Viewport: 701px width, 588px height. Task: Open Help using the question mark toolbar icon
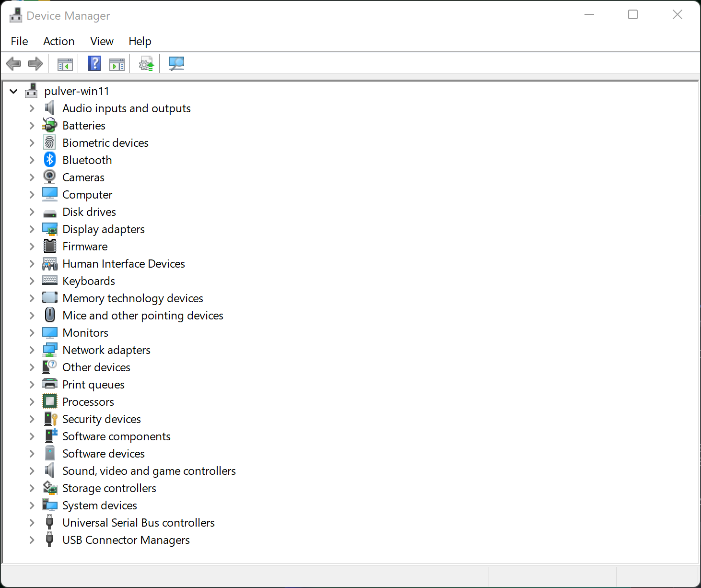point(94,63)
